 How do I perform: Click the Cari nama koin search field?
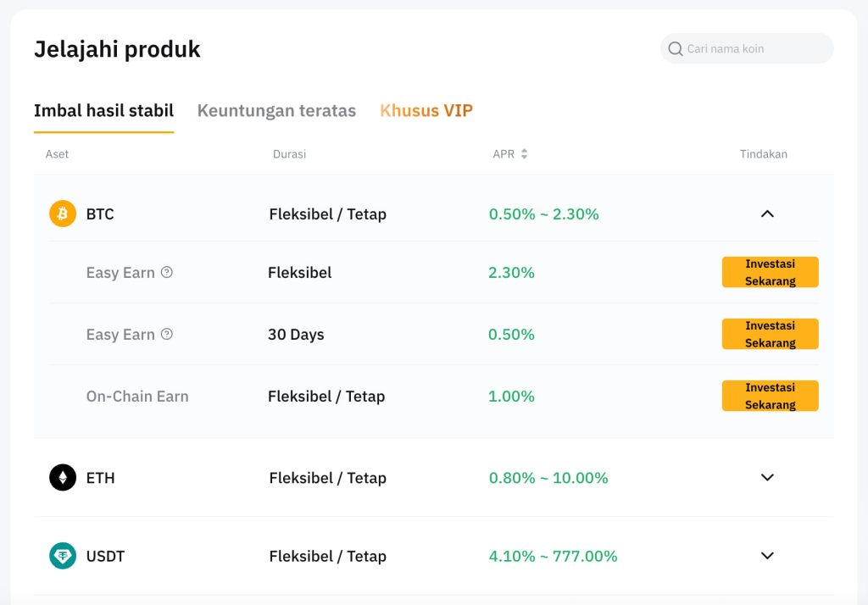[x=746, y=48]
